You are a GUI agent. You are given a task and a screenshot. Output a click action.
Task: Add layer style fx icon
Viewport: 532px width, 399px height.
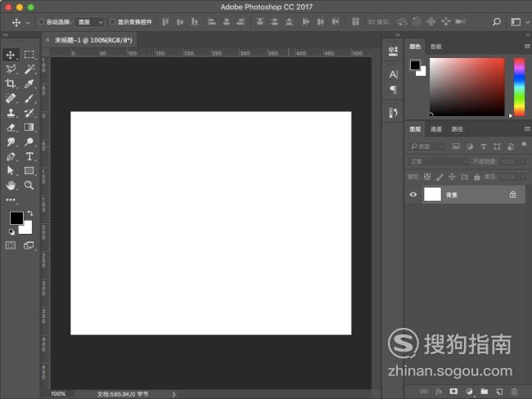coord(439,392)
